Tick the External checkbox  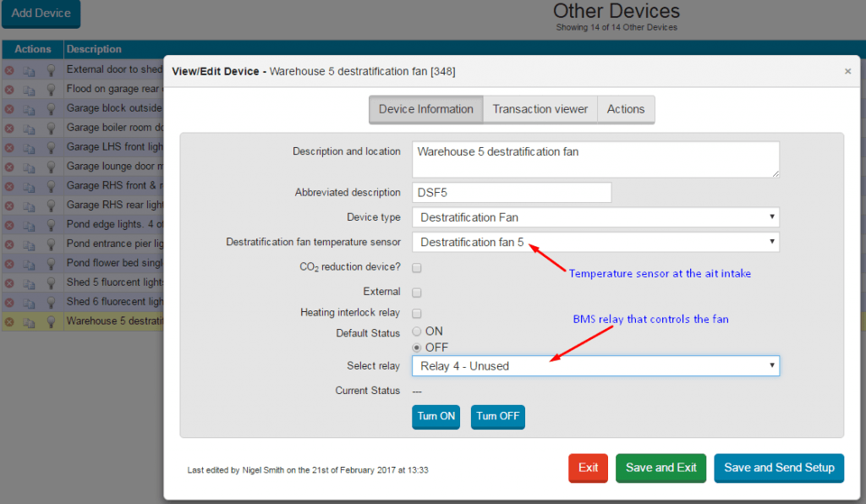tap(417, 293)
